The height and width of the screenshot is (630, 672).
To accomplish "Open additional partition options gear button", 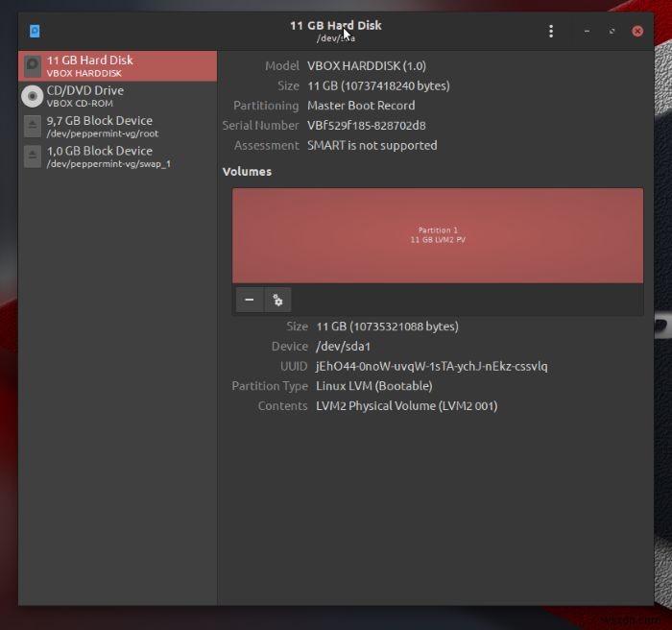I will 277,300.
